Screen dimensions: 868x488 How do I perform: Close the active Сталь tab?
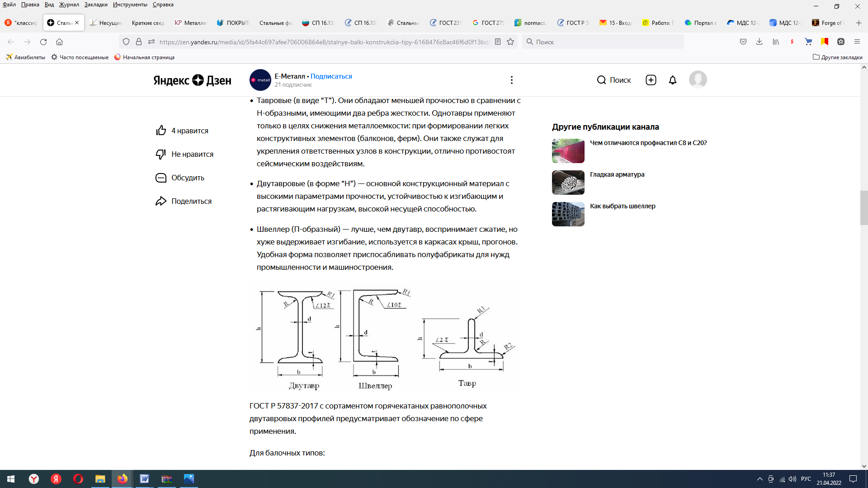(x=77, y=23)
